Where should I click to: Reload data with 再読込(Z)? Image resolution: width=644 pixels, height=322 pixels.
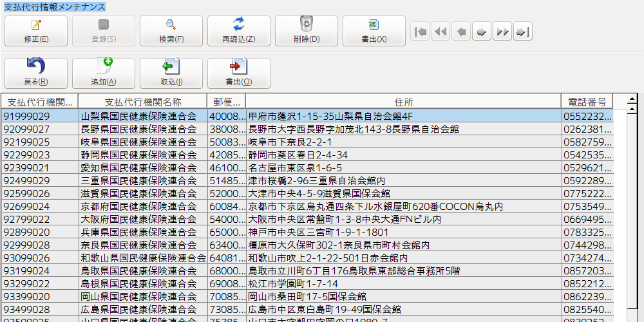239,31
